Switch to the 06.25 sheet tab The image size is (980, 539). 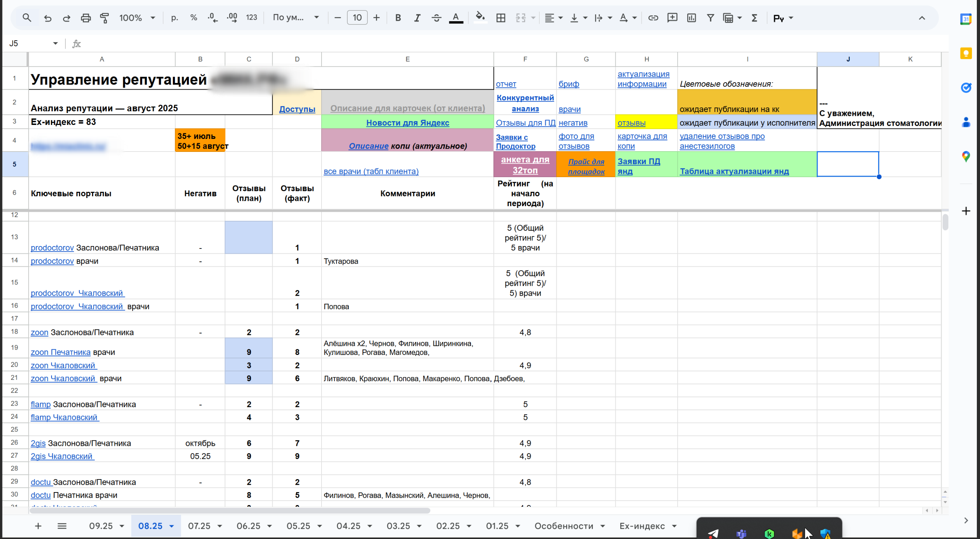pyautogui.click(x=248, y=526)
